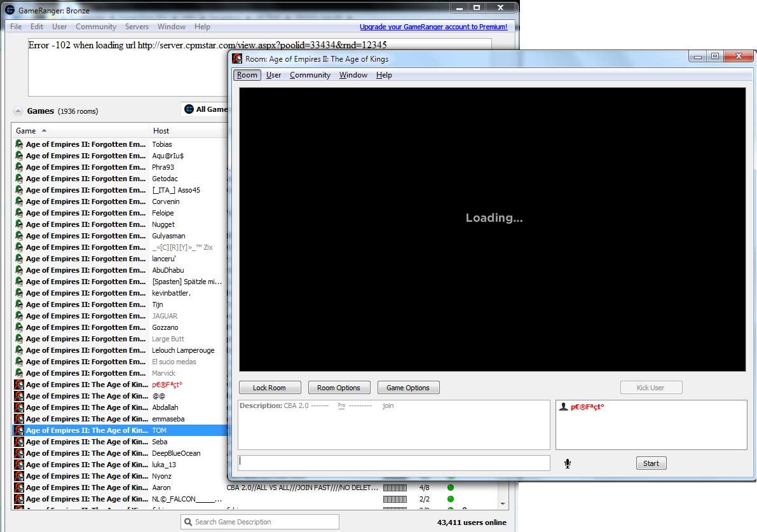The height and width of the screenshot is (532, 757).
Task: Click the game icon in Phra93's row
Action: (x=19, y=167)
